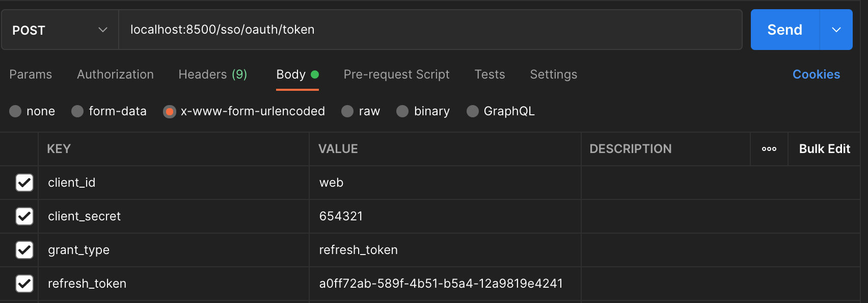Screen dimensions: 868x303
Task: Click the Bulk Edit button
Action: point(824,149)
